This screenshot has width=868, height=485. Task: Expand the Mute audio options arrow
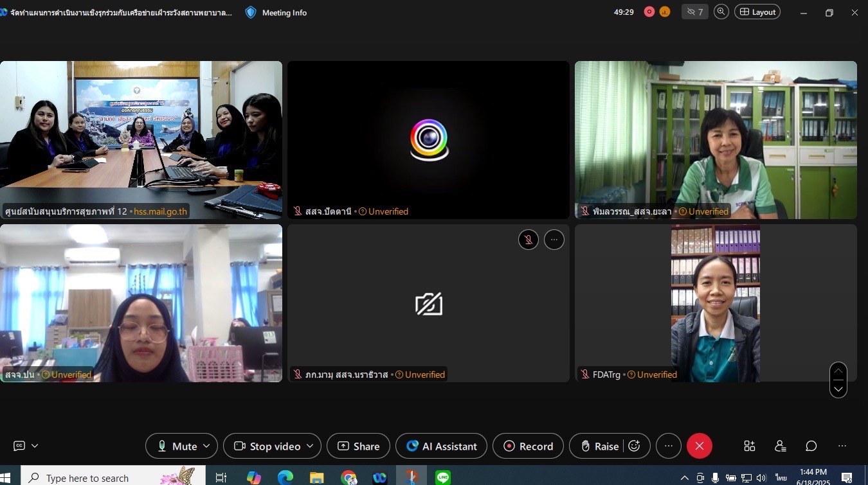point(206,446)
